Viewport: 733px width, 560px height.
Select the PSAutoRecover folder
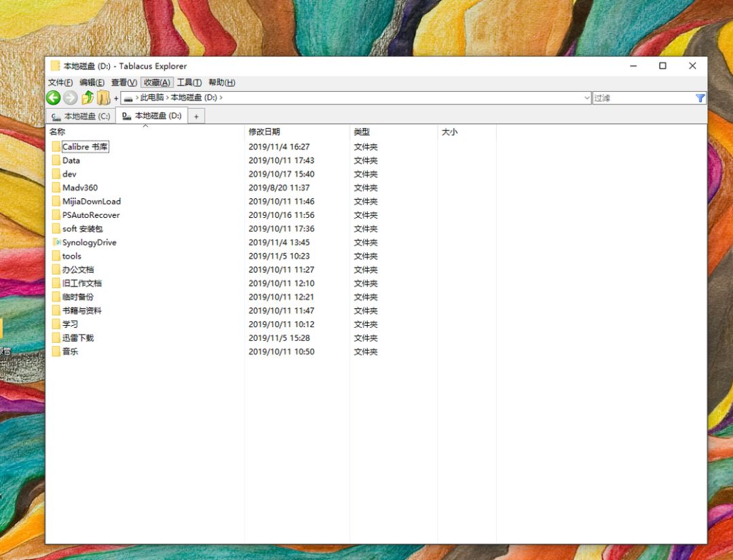(91, 215)
